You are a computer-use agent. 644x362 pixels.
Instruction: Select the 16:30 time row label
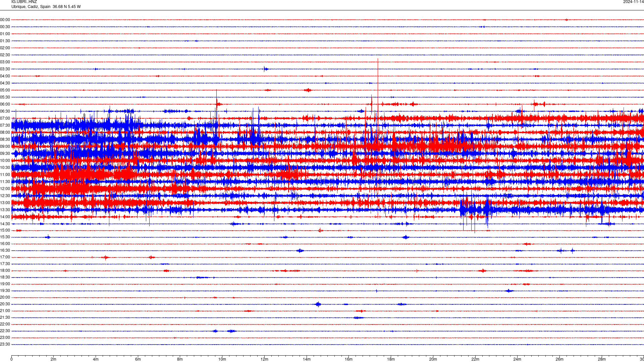5,250
